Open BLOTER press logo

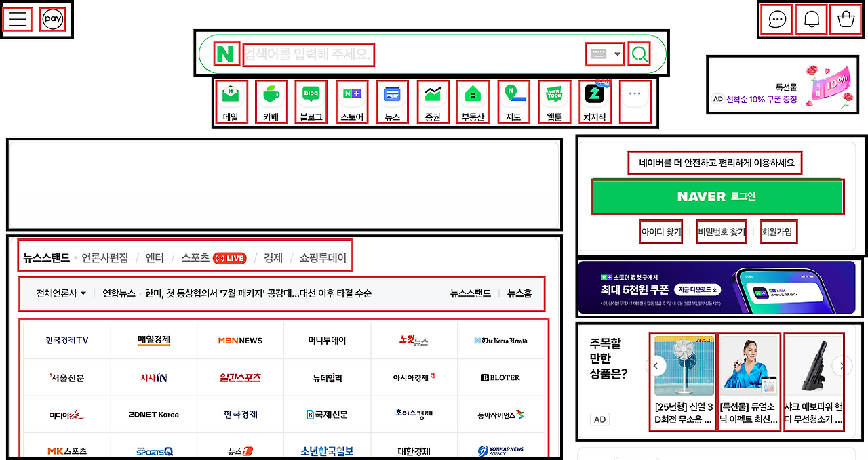pyautogui.click(x=501, y=377)
